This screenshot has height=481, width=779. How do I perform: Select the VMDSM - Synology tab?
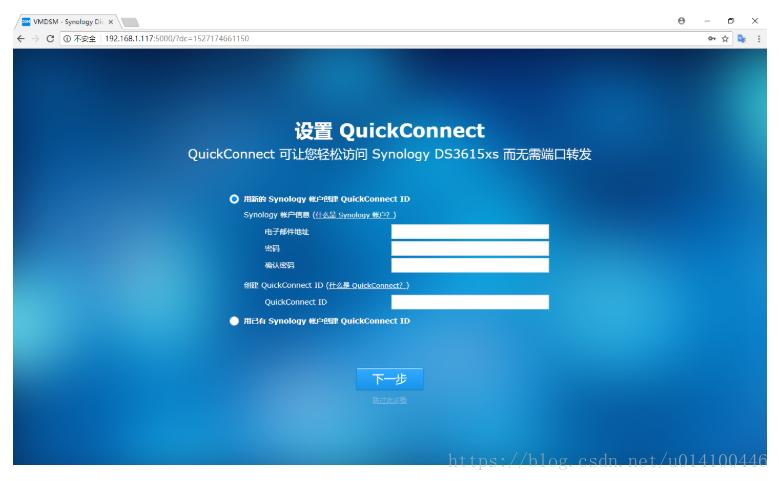[x=67, y=22]
